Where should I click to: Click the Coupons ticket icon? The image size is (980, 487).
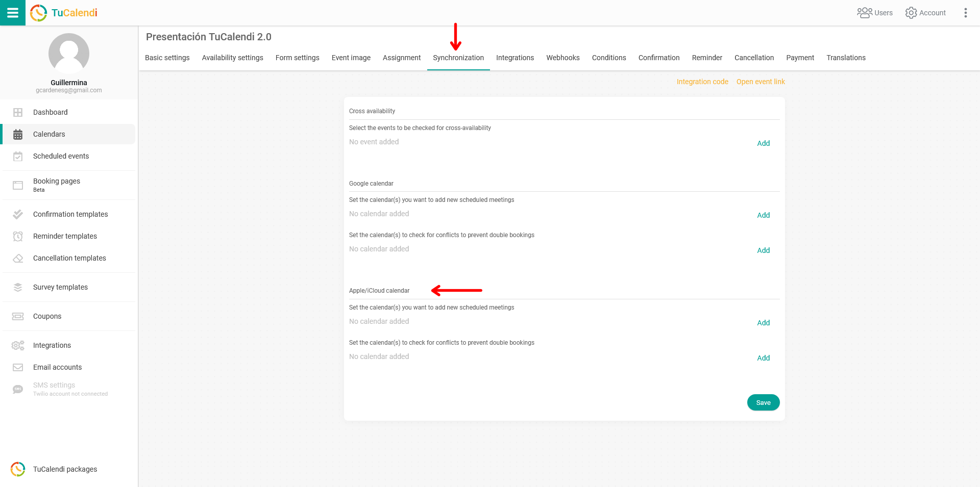tap(18, 316)
